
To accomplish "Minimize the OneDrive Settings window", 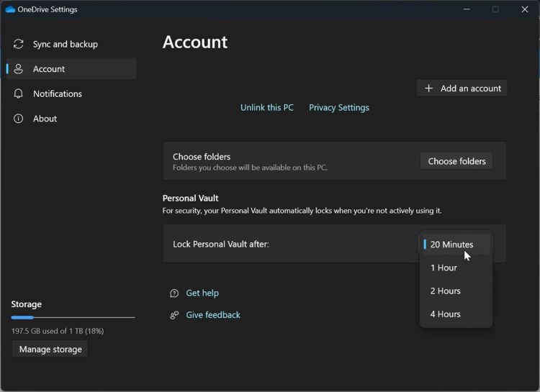I will click(x=467, y=10).
